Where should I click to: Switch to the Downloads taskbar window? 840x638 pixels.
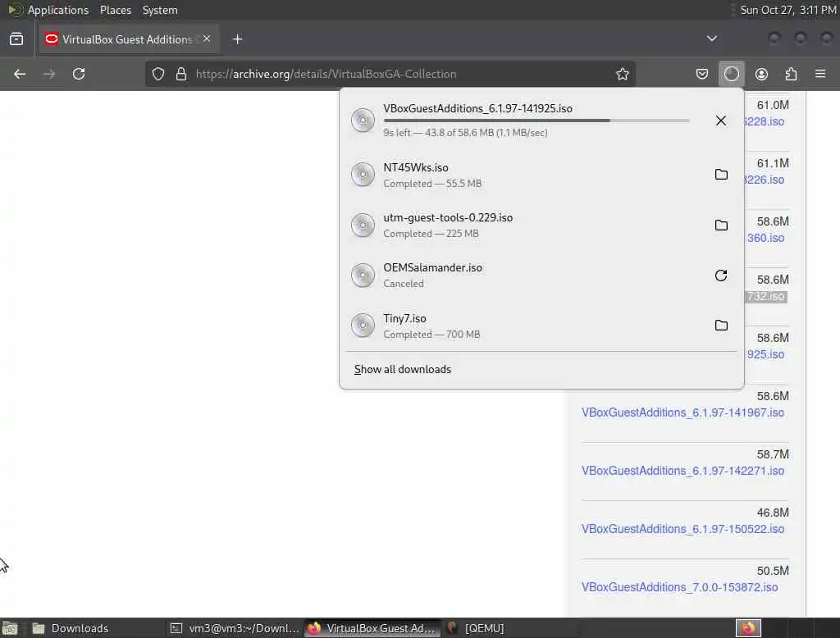tap(95, 628)
